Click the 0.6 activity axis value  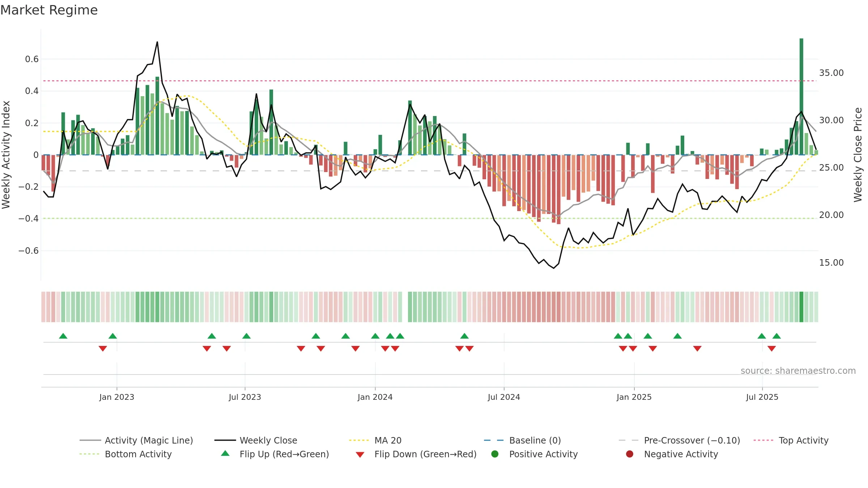[x=31, y=59]
